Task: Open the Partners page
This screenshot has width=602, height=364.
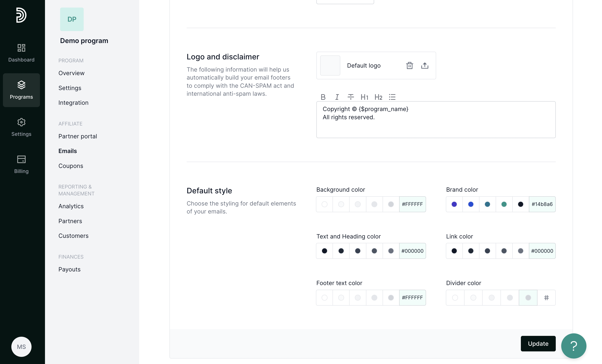Action: [x=70, y=221]
